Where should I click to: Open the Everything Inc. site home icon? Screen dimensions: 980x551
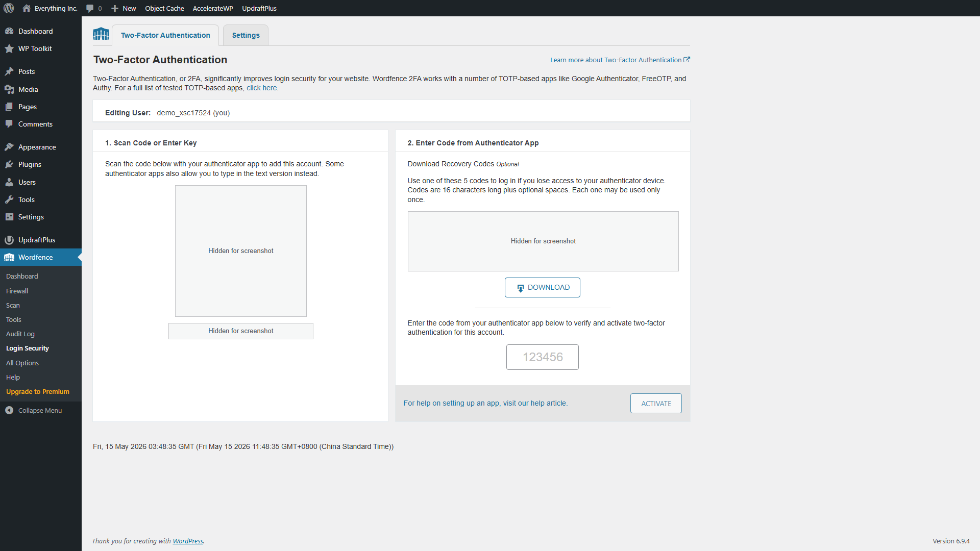[27, 8]
